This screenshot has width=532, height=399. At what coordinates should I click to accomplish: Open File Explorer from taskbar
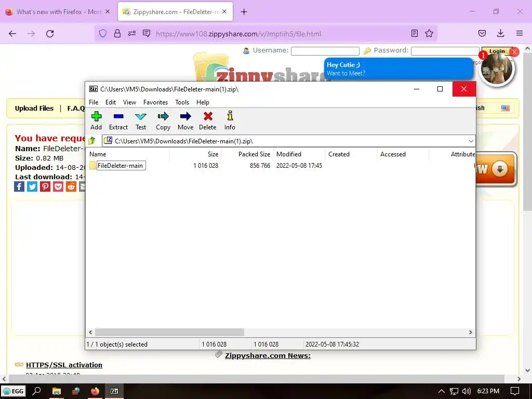[56, 391]
